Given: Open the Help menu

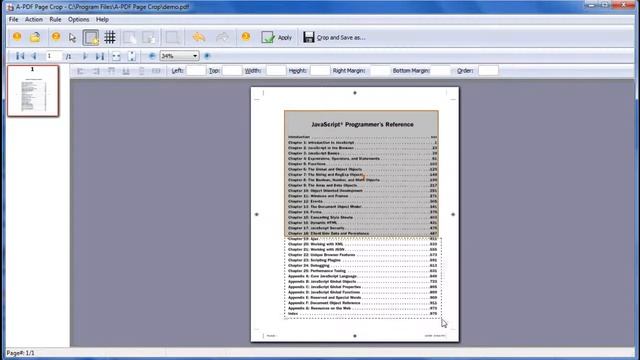Looking at the screenshot, I should [102, 19].
